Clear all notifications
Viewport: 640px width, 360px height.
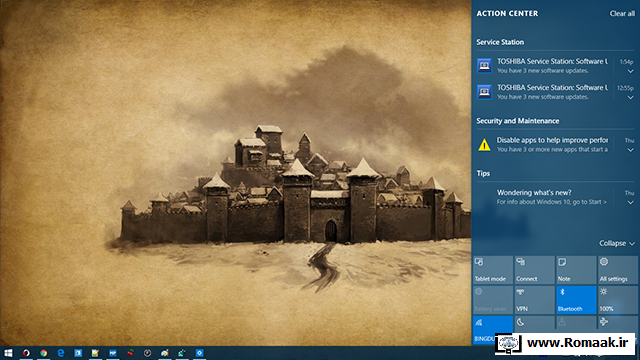[622, 13]
